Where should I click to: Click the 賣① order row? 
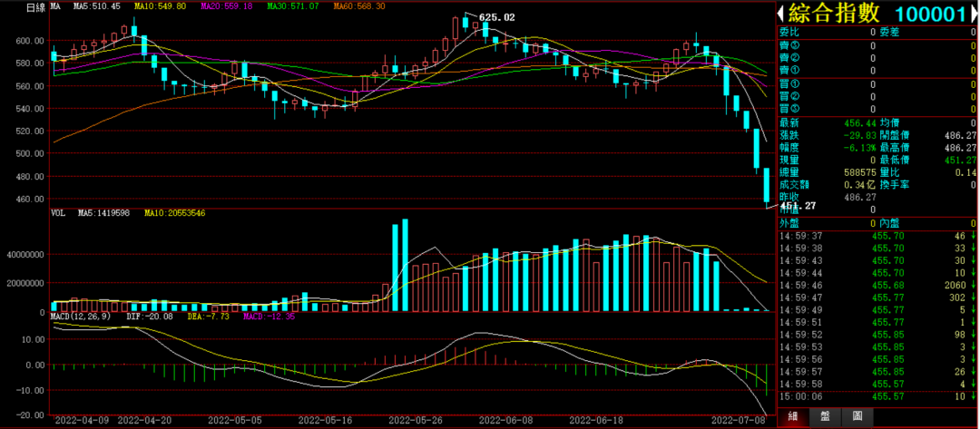(x=877, y=71)
